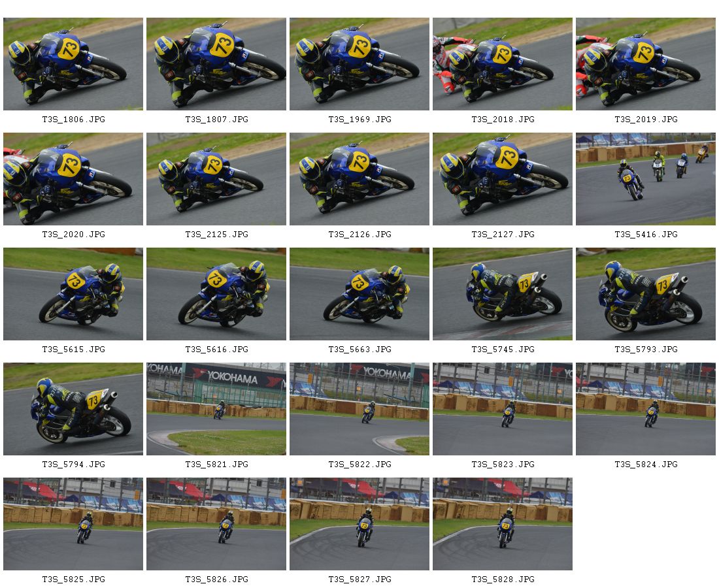Open thumbnail T3S_1806.JPG
The width and height of the screenshot is (719, 588).
point(73,64)
